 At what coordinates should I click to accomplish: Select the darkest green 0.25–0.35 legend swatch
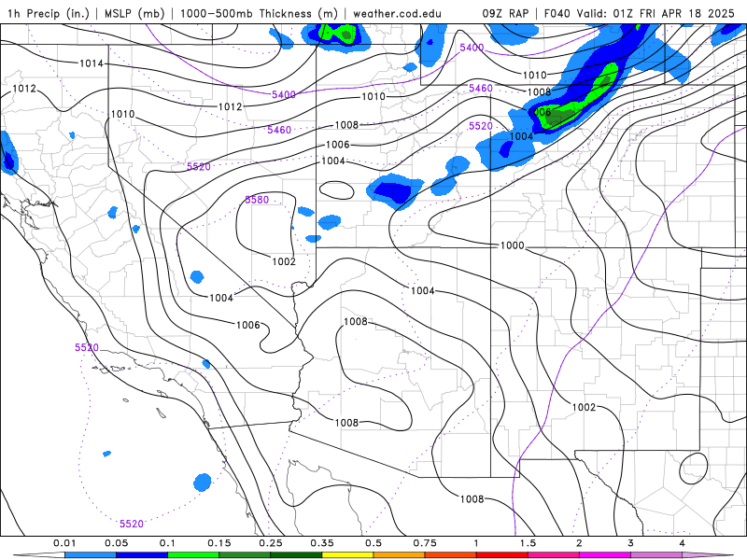point(296,555)
